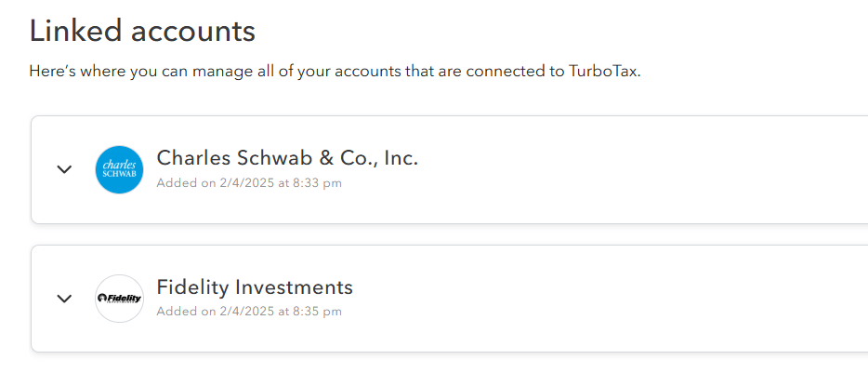Click the TurboTax connected accounts description
The width and height of the screenshot is (868, 373).
(335, 72)
